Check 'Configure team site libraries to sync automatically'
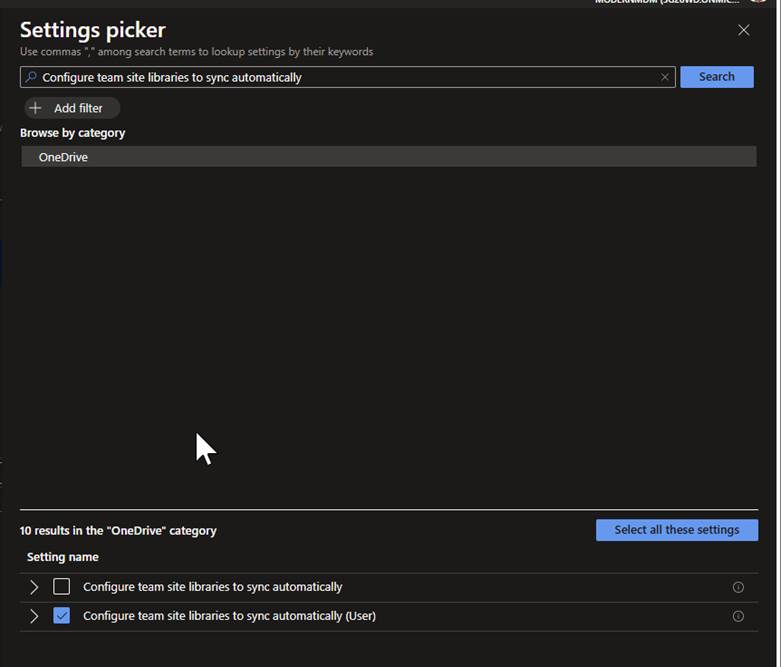The image size is (781, 667). [62, 587]
